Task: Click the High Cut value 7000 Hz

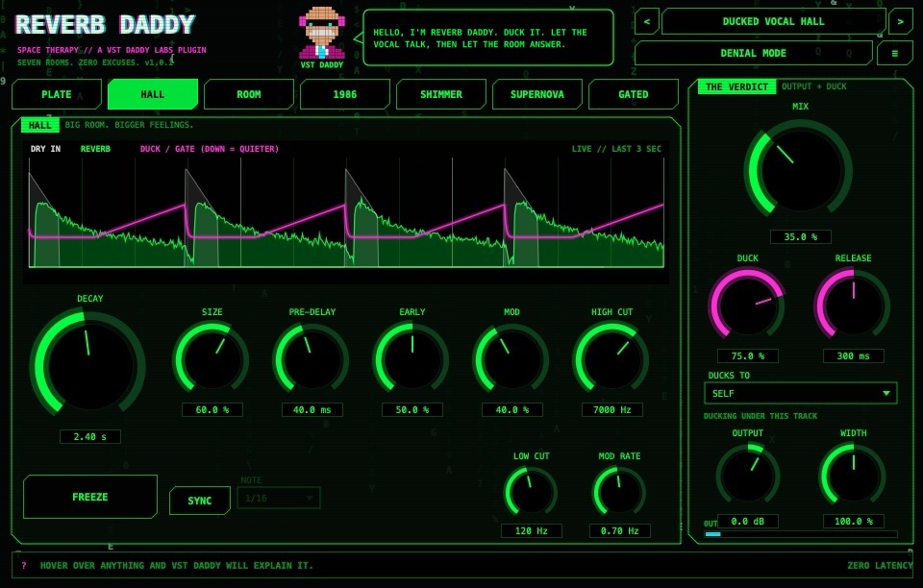Action: 612,410
